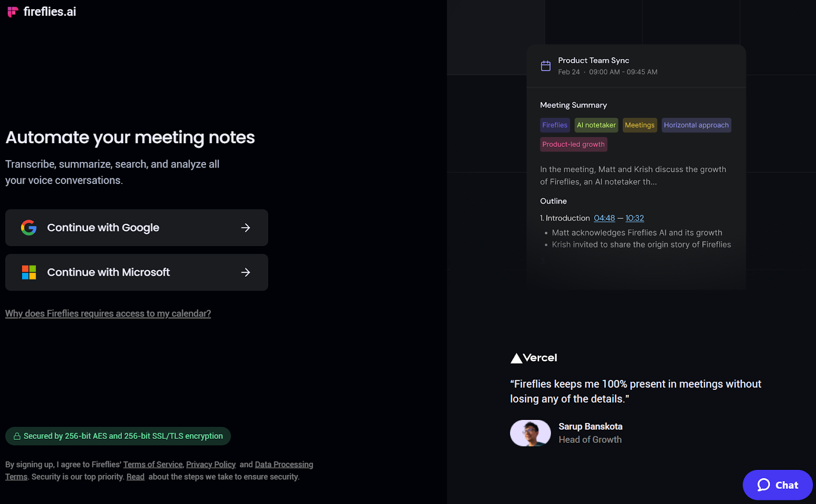This screenshot has height=504, width=816.
Task: Select the Fireflies topic tag
Action: [555, 125]
